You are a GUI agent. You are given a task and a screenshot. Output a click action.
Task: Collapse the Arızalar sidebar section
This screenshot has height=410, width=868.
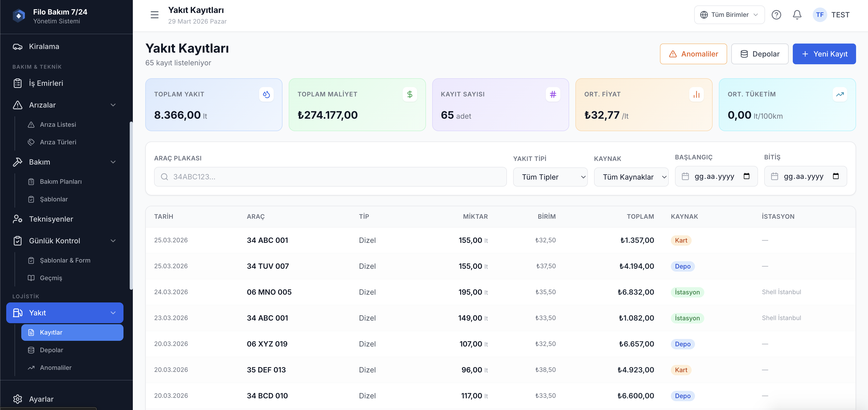[113, 105]
